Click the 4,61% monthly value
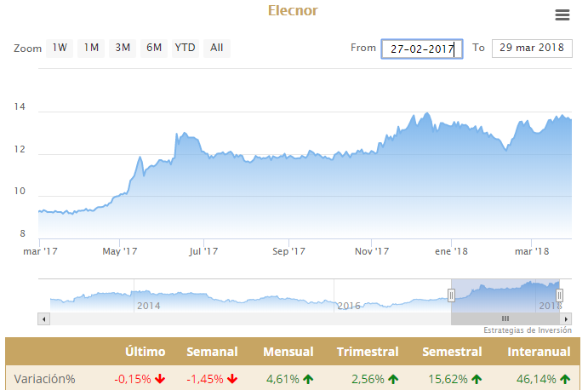Image resolution: width=588 pixels, height=390 pixels. [x=283, y=379]
